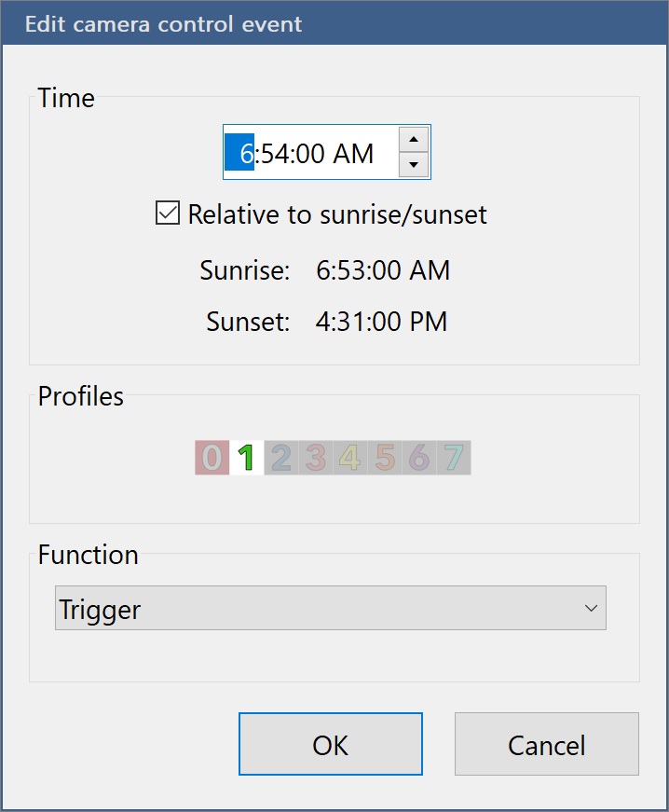Select the yellow profile 4 icon
Screen dimensions: 669x812
point(350,458)
